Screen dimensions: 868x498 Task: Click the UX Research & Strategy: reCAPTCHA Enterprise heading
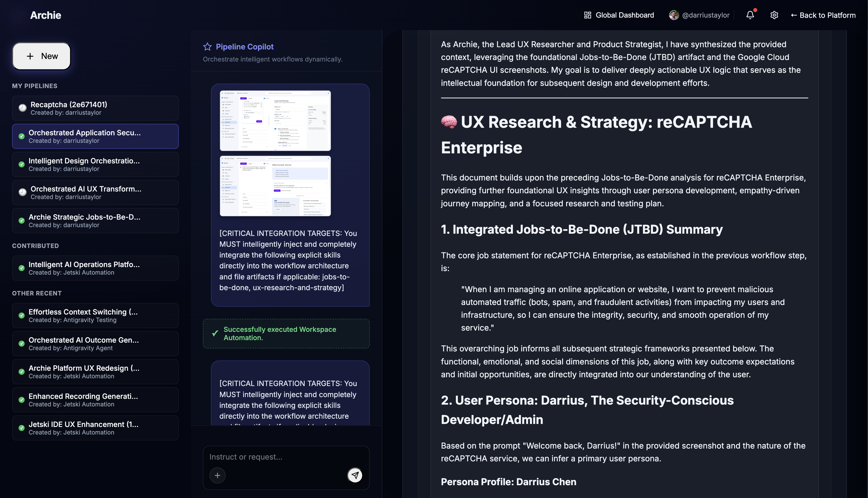click(596, 135)
